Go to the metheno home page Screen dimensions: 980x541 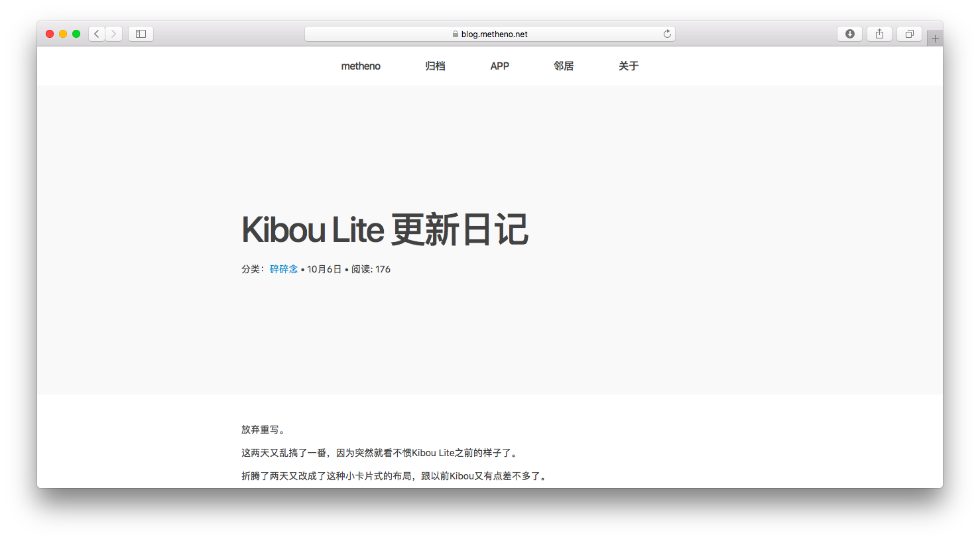coord(361,66)
